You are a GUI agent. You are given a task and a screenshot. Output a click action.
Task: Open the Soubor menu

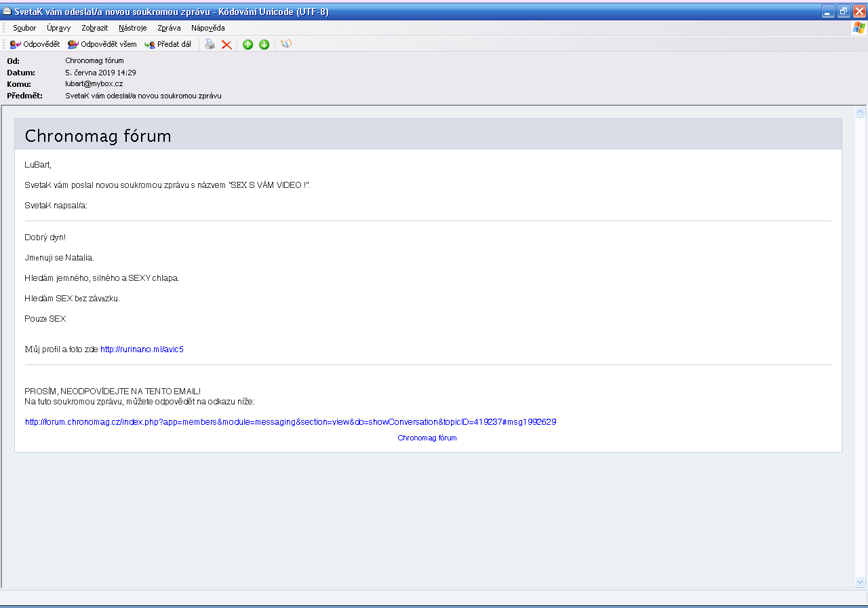click(x=24, y=28)
